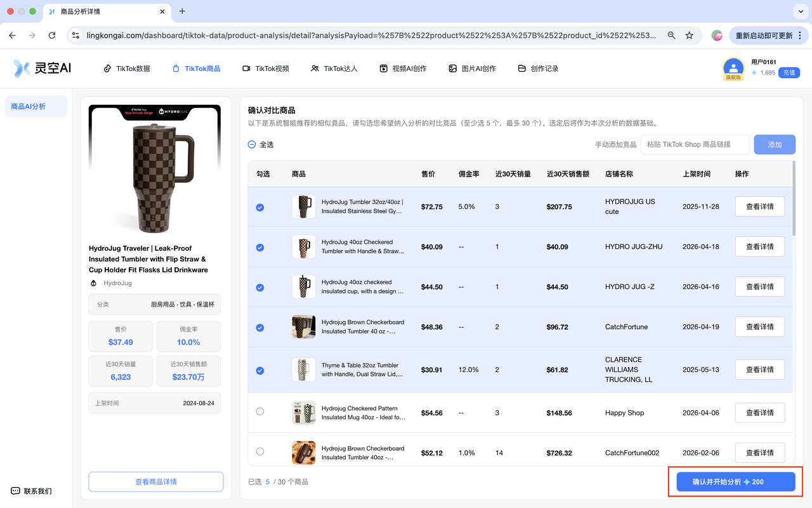Click 上架时间 column header
Screen dimensions: 812x508
pyautogui.click(x=697, y=174)
